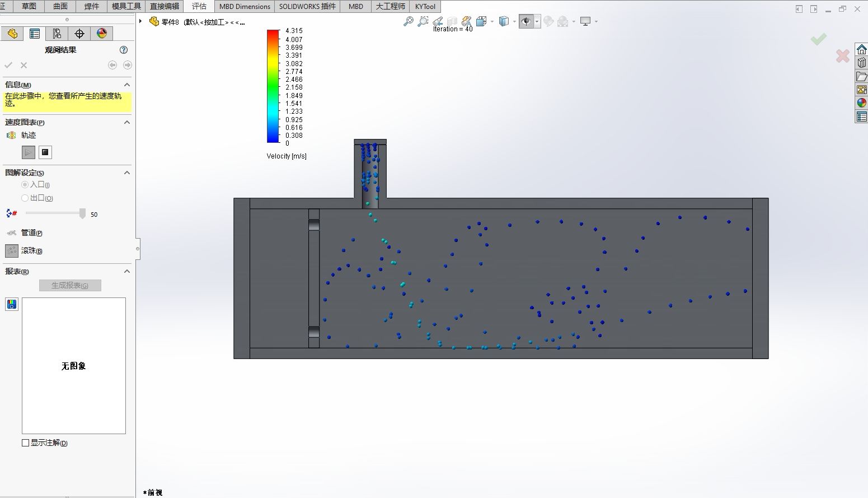Click the Dynamic Annotation Views icon
Viewport: 868px width, 498px height.
(x=466, y=21)
